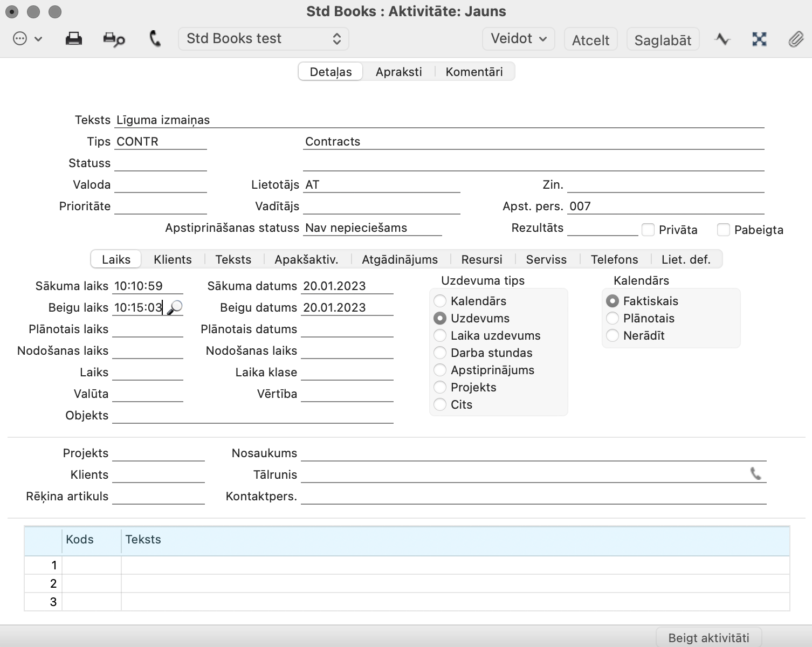Click phone icon in Tālrunis field

click(x=756, y=474)
